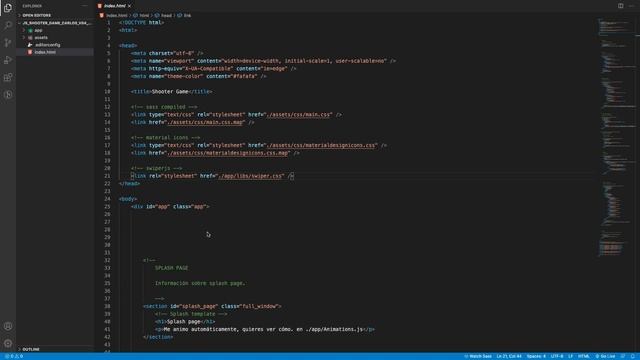Open materialdesignicons.css link on line 17

[x=321, y=145]
